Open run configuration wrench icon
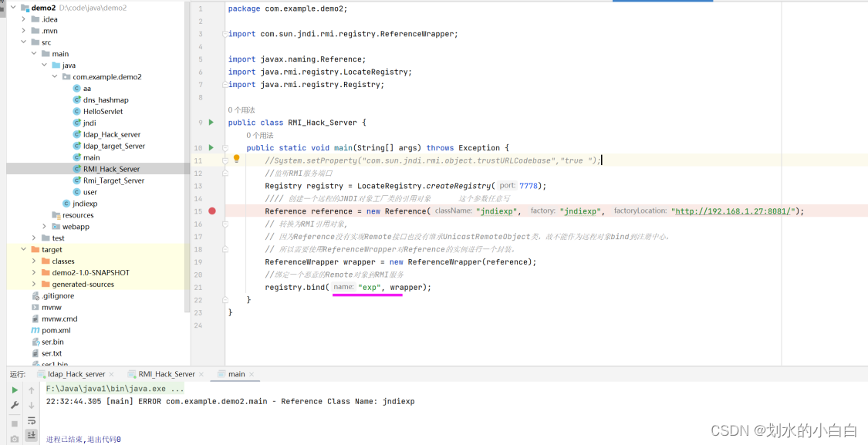The image size is (868, 445). [15, 405]
